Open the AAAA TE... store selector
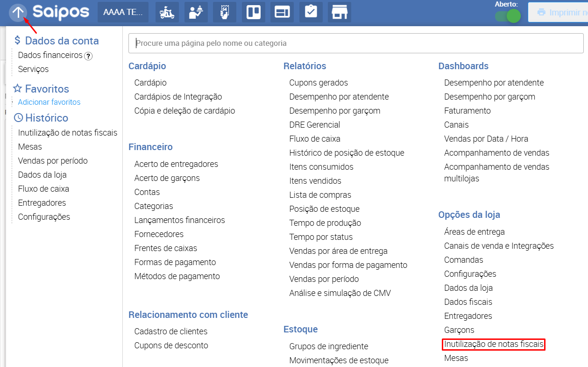Screen dimensions: 588x367 pyautogui.click(x=123, y=13)
